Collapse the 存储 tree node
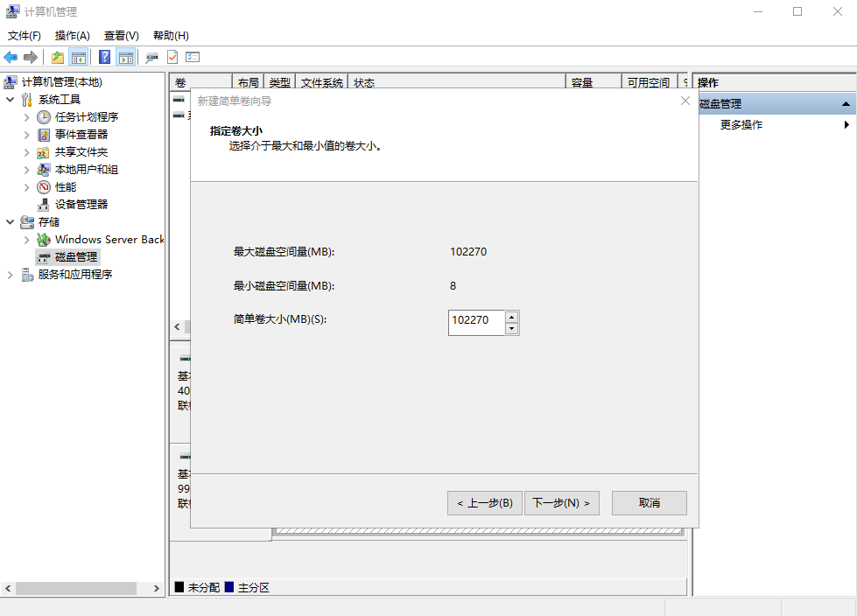Screen dimensions: 857x616 point(10,221)
